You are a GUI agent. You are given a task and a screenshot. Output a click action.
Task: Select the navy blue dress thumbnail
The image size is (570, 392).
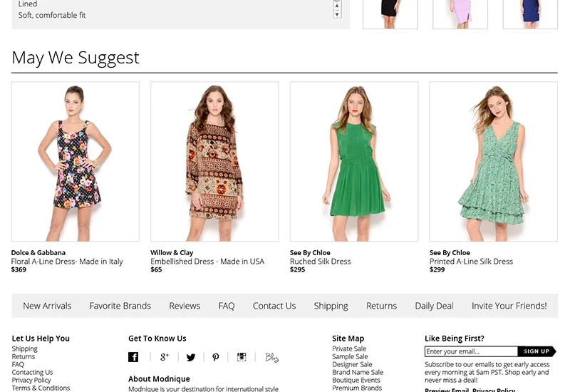click(x=530, y=14)
